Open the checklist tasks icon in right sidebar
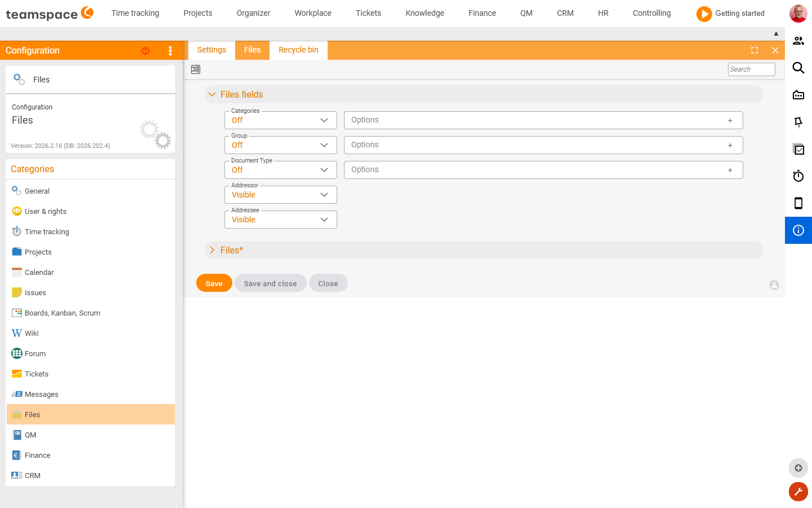The height and width of the screenshot is (508, 812). [798, 149]
